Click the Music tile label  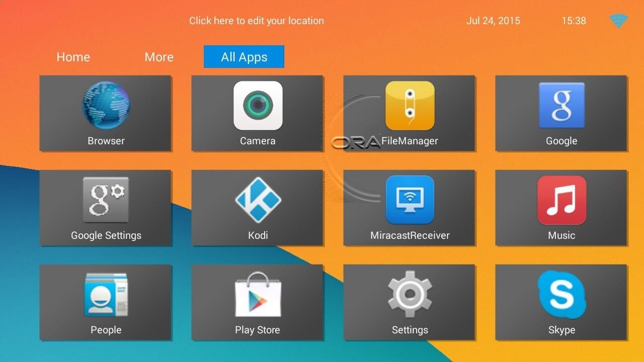(x=561, y=235)
